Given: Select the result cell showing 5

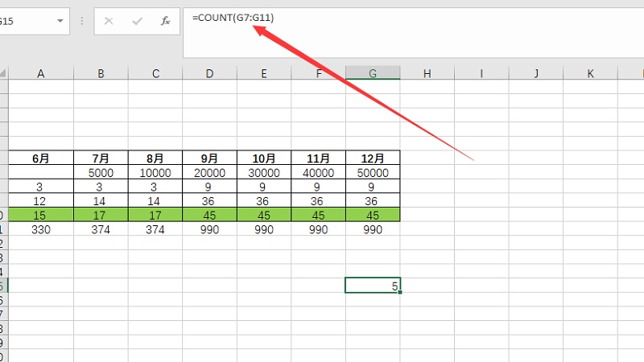Looking at the screenshot, I should pos(373,286).
